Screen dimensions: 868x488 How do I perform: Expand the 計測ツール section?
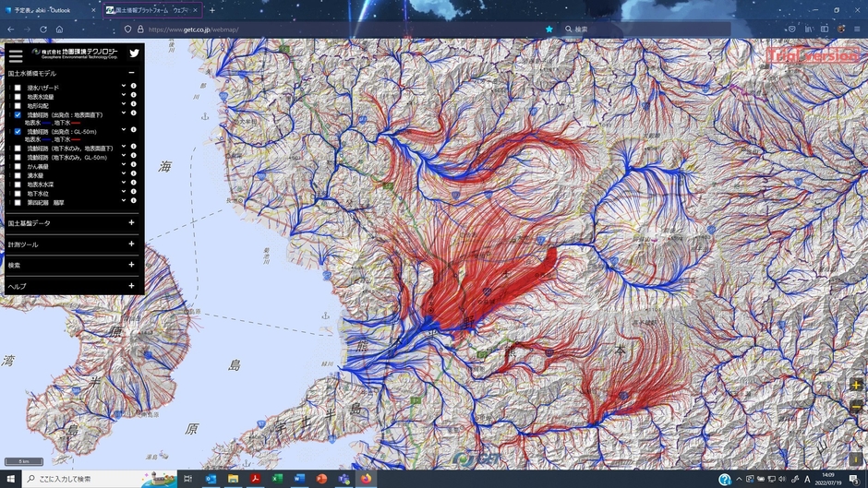pos(131,244)
